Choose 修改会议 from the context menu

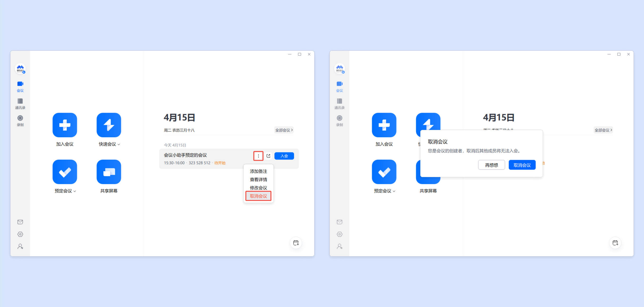[x=258, y=188]
